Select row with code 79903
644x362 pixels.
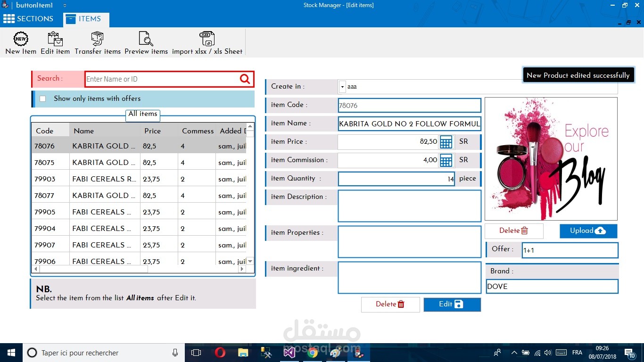click(x=139, y=179)
